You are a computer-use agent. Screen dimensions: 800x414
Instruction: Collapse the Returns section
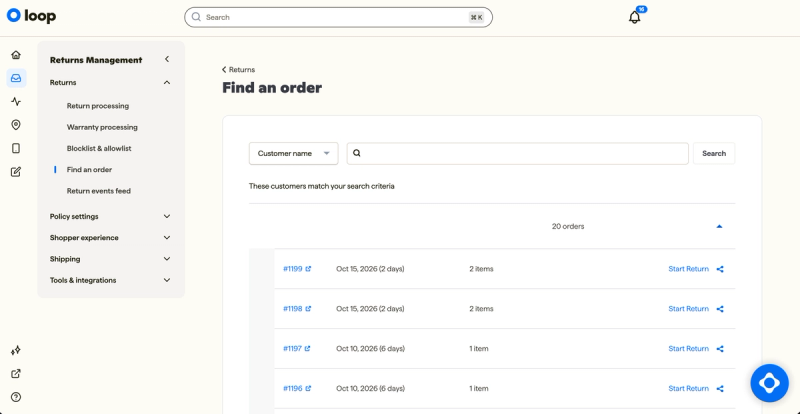167,82
